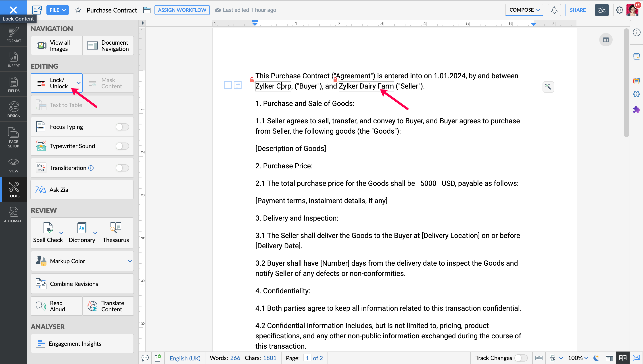Expand the Markup Color dropdown

(x=129, y=261)
